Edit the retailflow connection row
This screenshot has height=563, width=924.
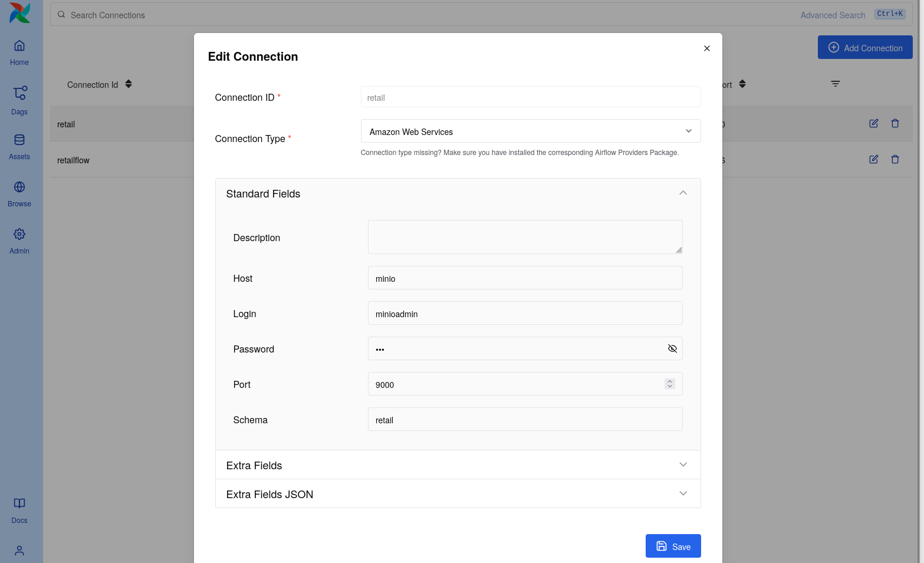coord(874,159)
